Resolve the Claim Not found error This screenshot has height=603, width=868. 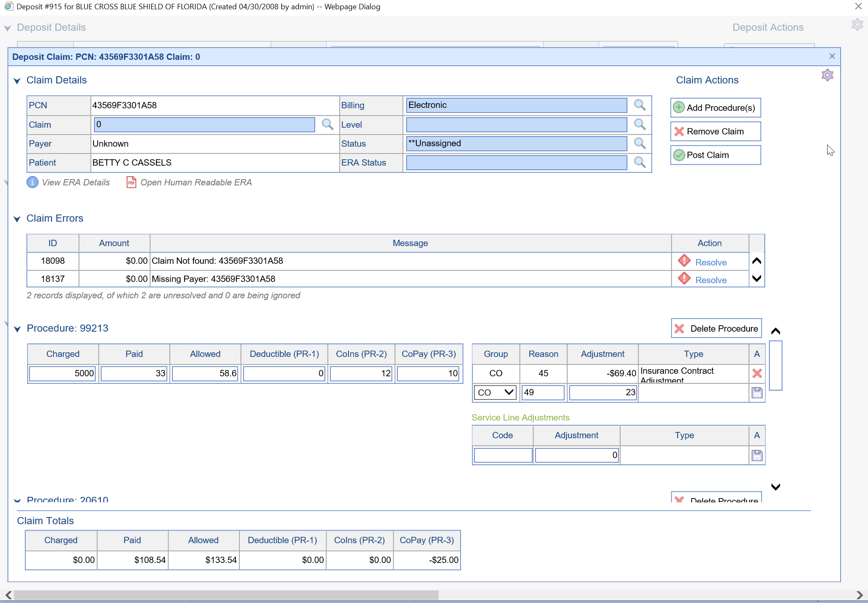[x=710, y=263]
